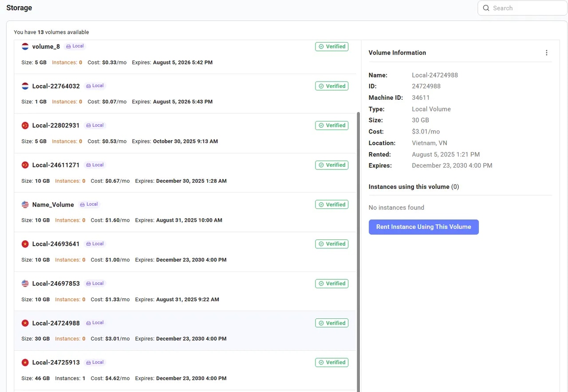Click the Verified checkmark icon on Local-24725913

pyautogui.click(x=321, y=362)
